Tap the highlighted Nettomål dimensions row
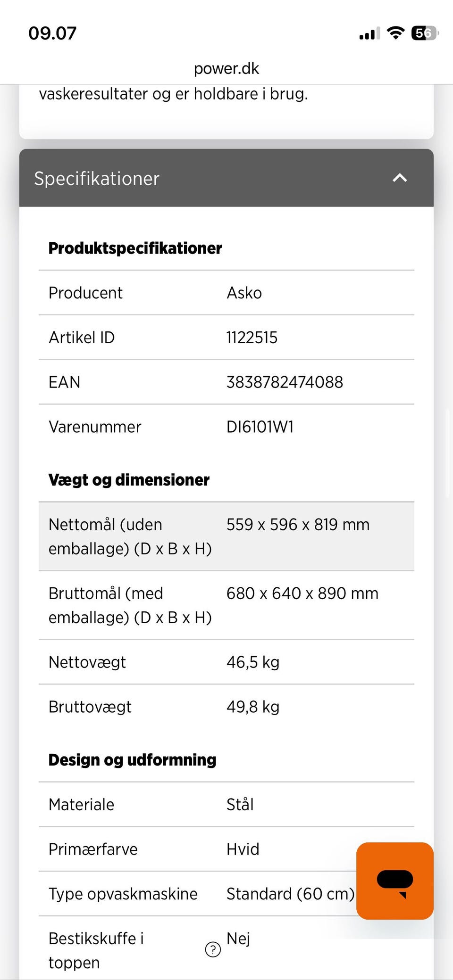Screen dimensions: 453x980 [226, 536]
